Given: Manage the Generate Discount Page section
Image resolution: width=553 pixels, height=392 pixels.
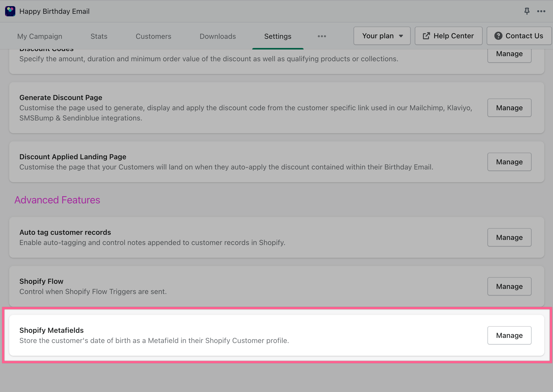Looking at the screenshot, I should [x=509, y=108].
